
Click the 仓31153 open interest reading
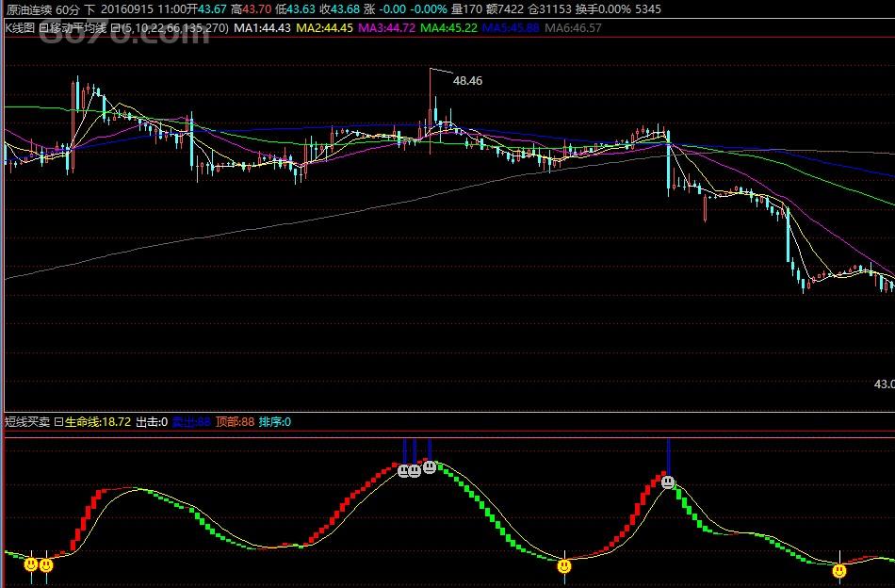pos(549,9)
